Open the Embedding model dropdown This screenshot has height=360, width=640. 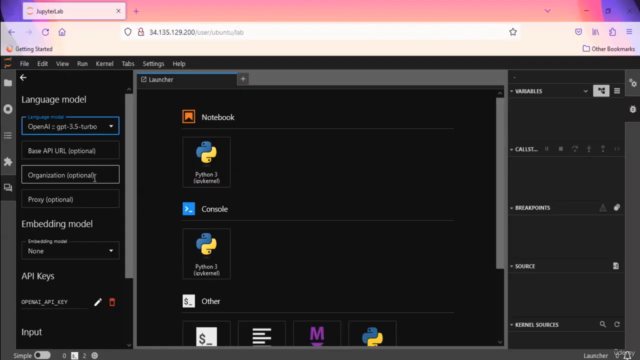[x=70, y=251]
